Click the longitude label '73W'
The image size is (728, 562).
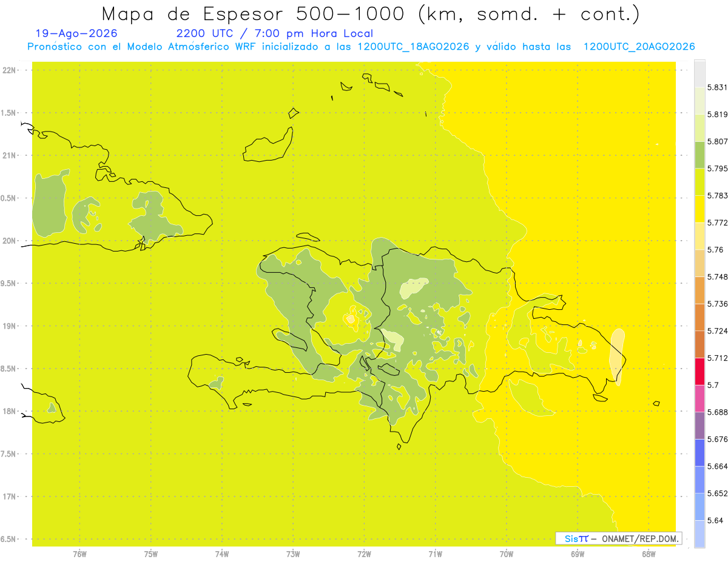(293, 554)
